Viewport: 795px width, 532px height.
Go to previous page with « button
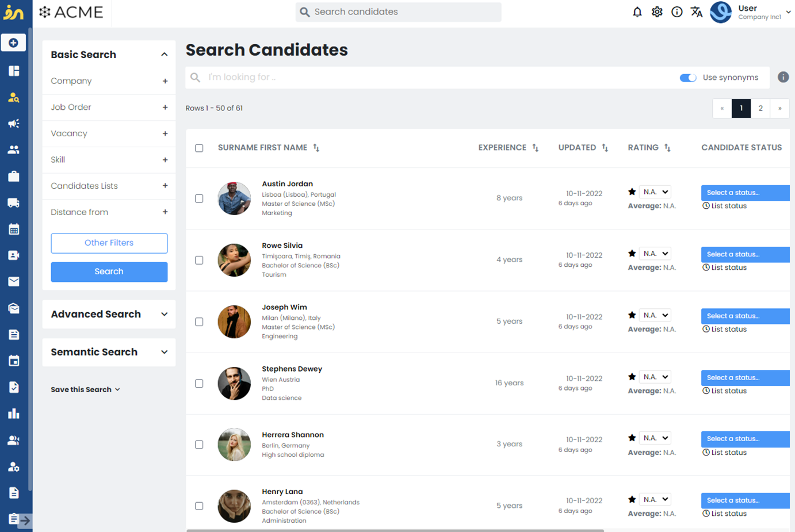pyautogui.click(x=722, y=108)
